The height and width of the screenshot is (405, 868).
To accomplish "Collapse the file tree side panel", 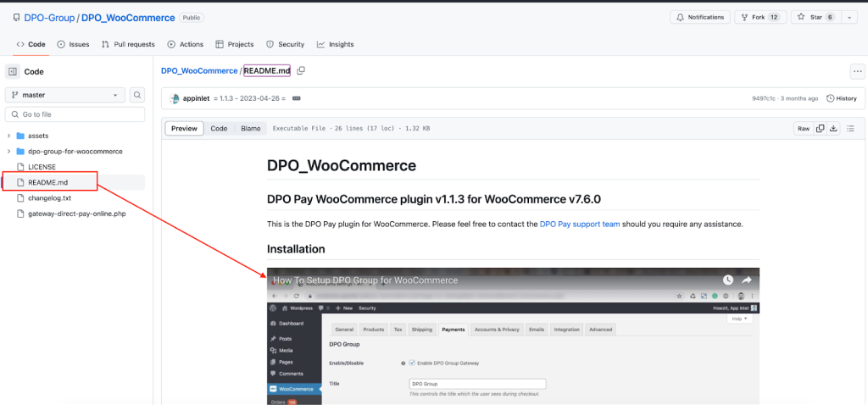I will coord(12,71).
